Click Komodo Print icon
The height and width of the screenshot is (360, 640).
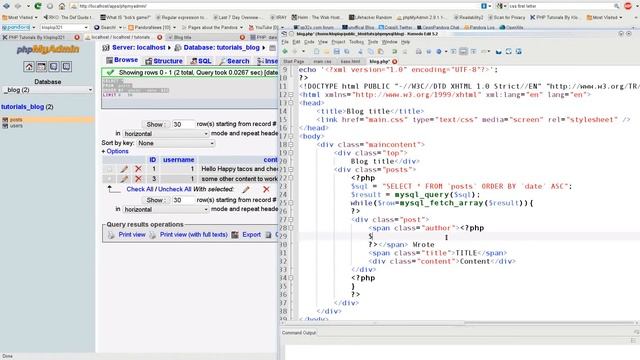click(418, 51)
